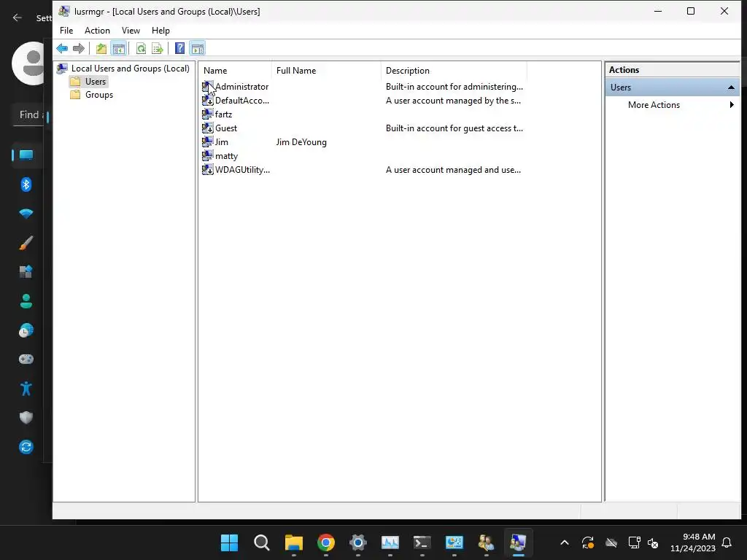Image resolution: width=747 pixels, height=560 pixels.
Task: Click Personalization brush icon in Settings sidebar
Action: (x=26, y=243)
